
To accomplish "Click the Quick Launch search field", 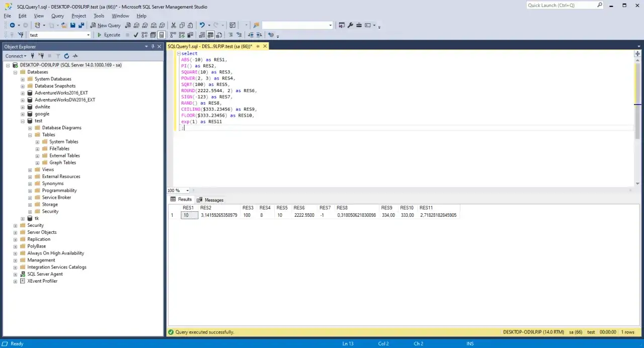I will tap(565, 5).
